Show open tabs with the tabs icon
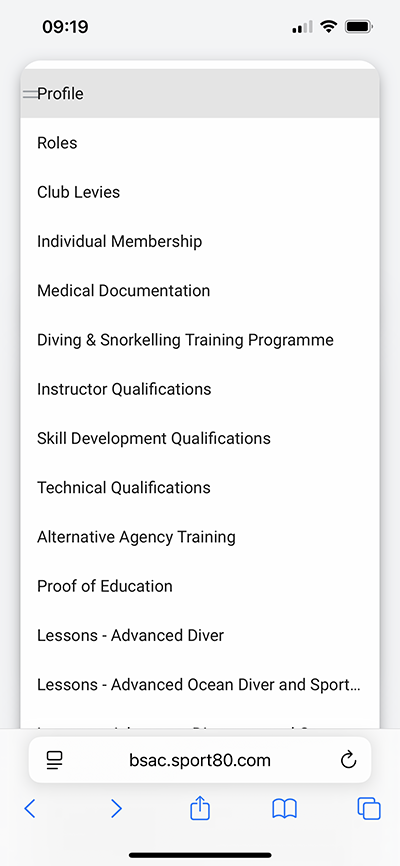This screenshot has height=866, width=400. pyautogui.click(x=369, y=809)
